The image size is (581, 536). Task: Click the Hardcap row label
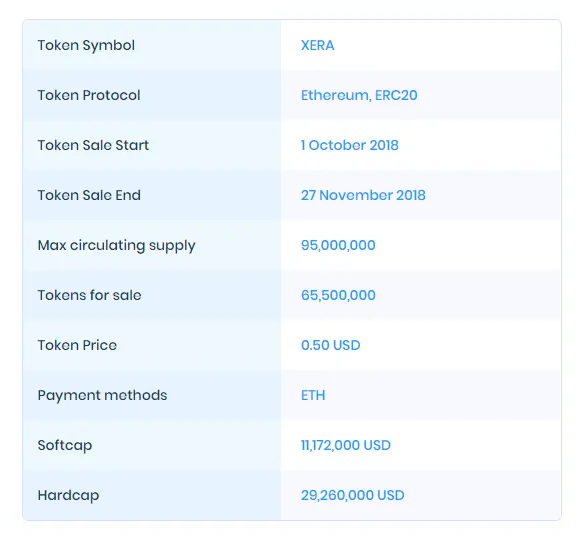pyautogui.click(x=69, y=496)
